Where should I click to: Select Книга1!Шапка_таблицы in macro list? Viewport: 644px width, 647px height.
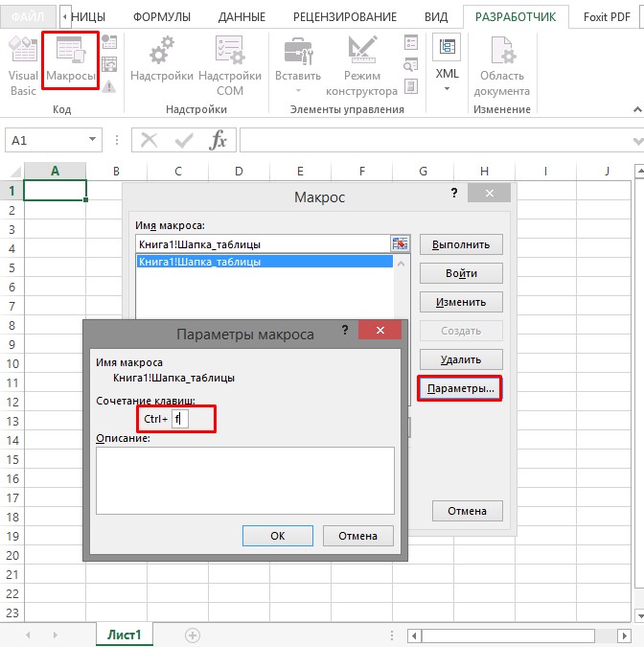[264, 261]
